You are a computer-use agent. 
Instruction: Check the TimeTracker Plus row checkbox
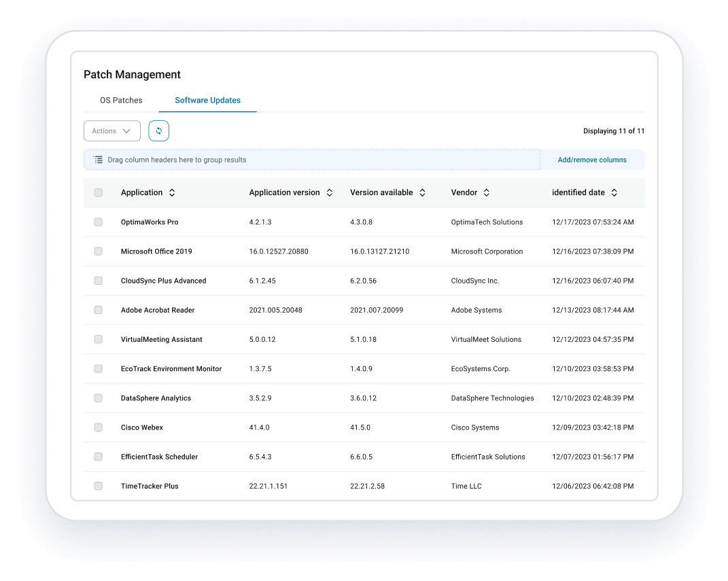pyautogui.click(x=99, y=486)
